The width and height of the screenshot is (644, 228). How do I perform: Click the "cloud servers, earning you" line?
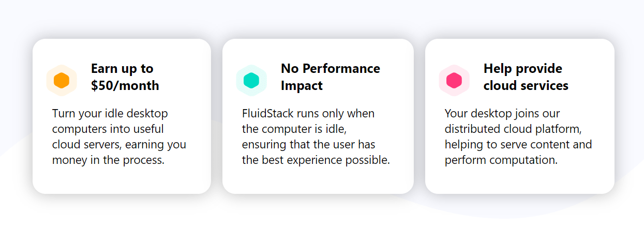(x=119, y=145)
